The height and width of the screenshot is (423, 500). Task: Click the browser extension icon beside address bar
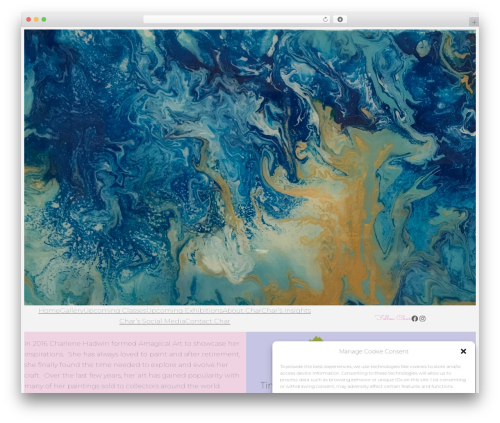340,19
